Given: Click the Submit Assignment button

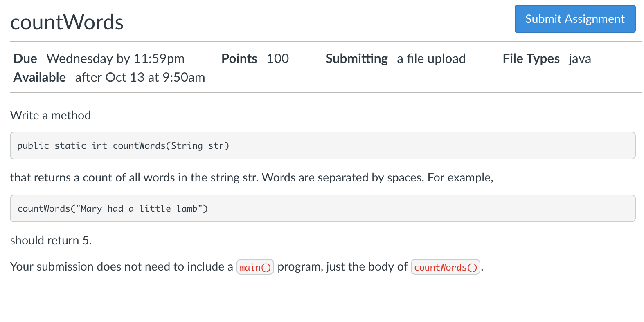Looking at the screenshot, I should pos(574,19).
